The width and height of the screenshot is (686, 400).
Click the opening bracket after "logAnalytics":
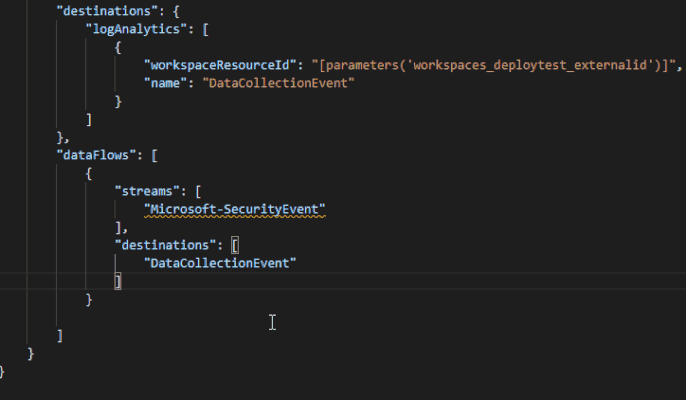pos(205,29)
